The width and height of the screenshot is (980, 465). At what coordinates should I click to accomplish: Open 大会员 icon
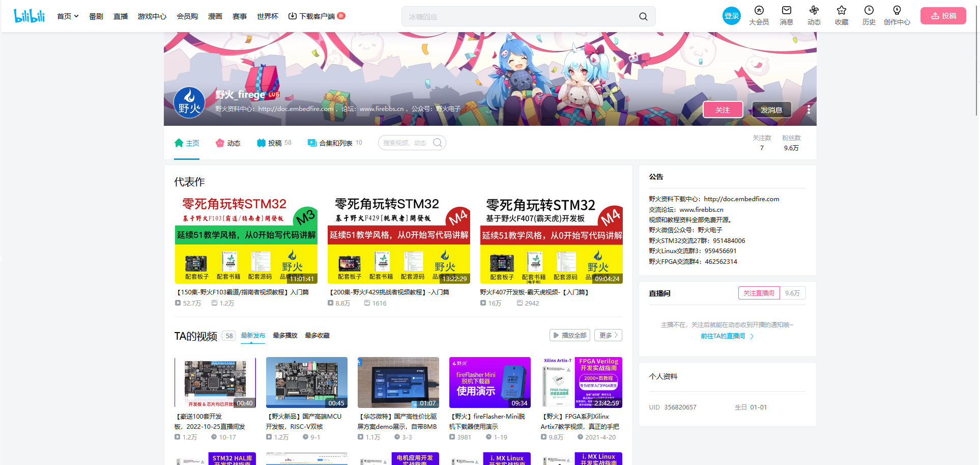point(759,16)
